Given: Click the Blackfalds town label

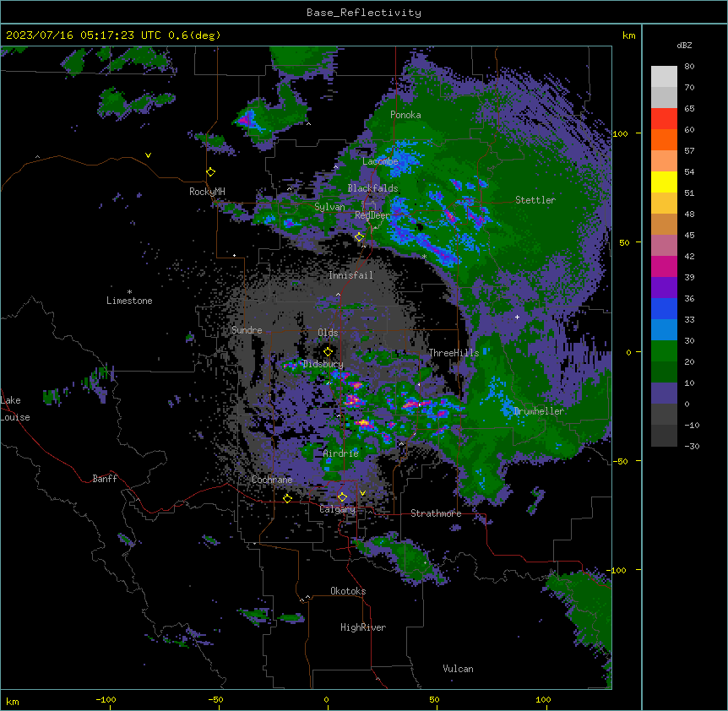Looking at the screenshot, I should [372, 188].
